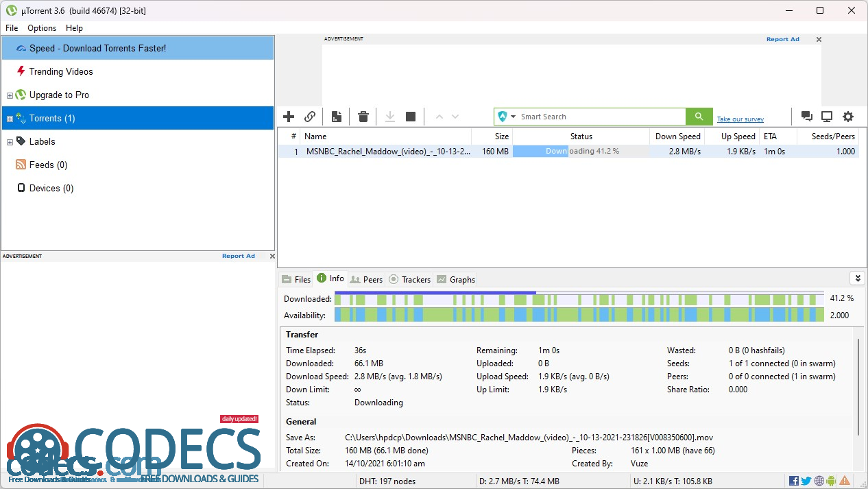This screenshot has width=868, height=489.
Task: Click the remote monitor icon in toolbar
Action: click(827, 117)
